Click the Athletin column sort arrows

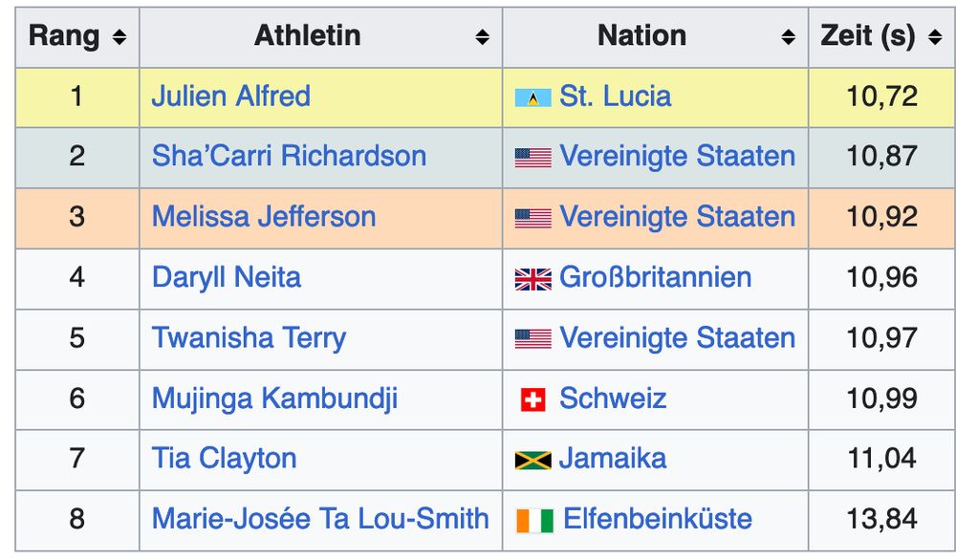tap(482, 37)
